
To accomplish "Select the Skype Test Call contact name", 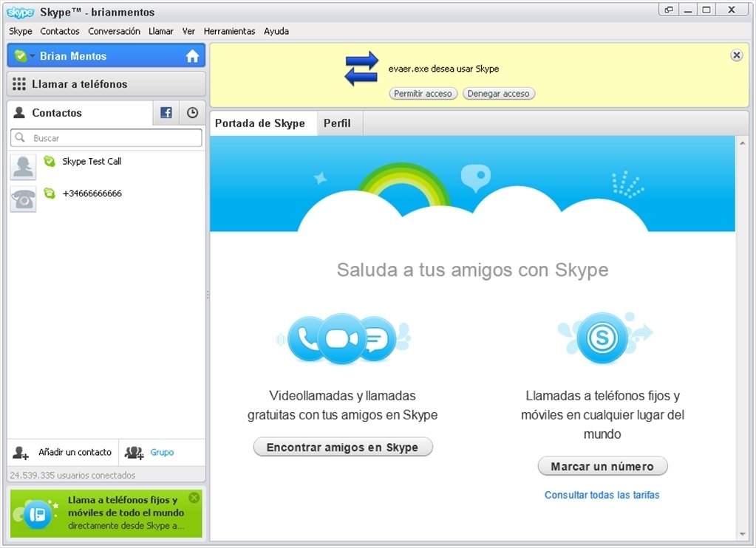I will point(92,162).
